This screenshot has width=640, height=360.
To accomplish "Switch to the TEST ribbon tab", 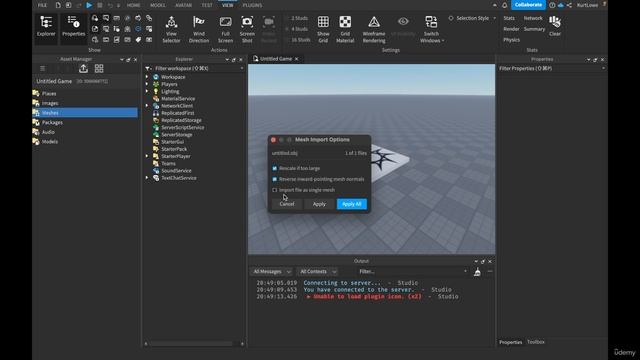I will (207, 5).
